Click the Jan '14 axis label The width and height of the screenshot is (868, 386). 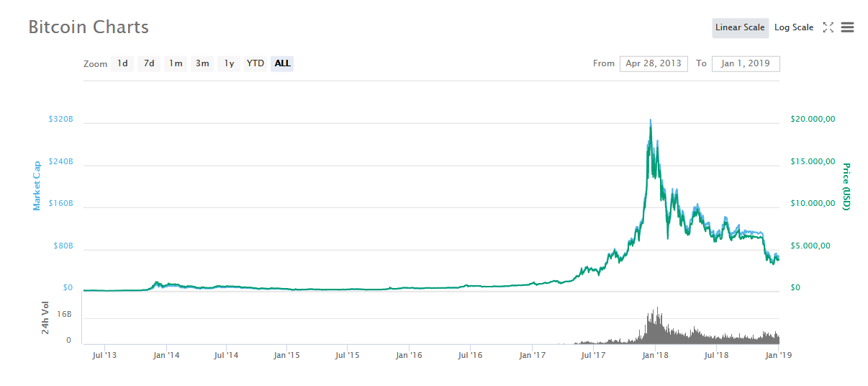pos(166,354)
